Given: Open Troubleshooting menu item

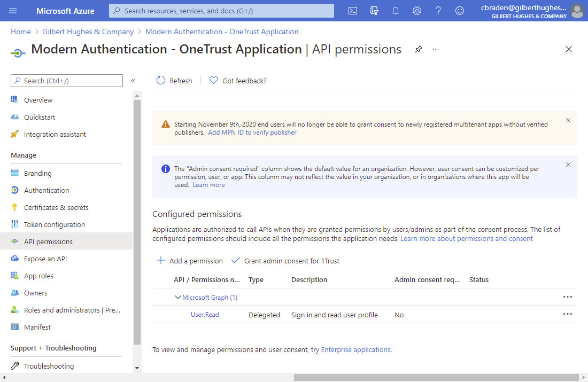Looking at the screenshot, I should (x=49, y=366).
